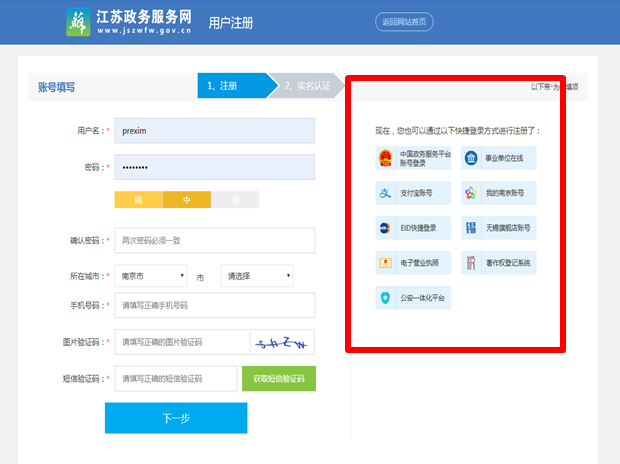This screenshot has height=464, width=620.
Task: Click the 锡 Wuxi icon
Action: (471, 228)
